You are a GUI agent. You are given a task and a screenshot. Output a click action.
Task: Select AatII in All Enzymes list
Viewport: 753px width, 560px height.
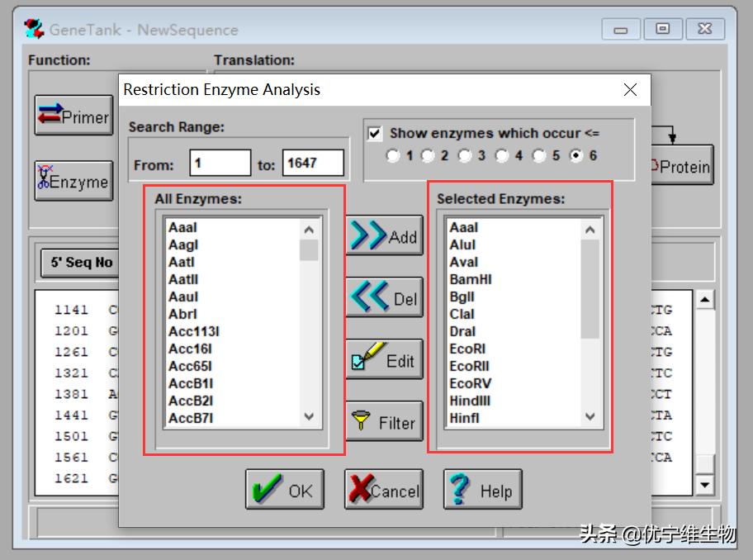[x=183, y=279]
